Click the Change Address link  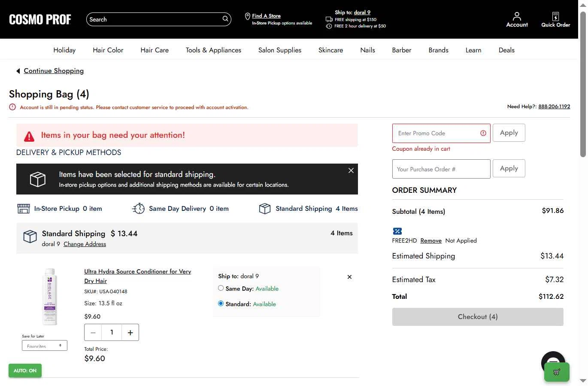[85, 244]
